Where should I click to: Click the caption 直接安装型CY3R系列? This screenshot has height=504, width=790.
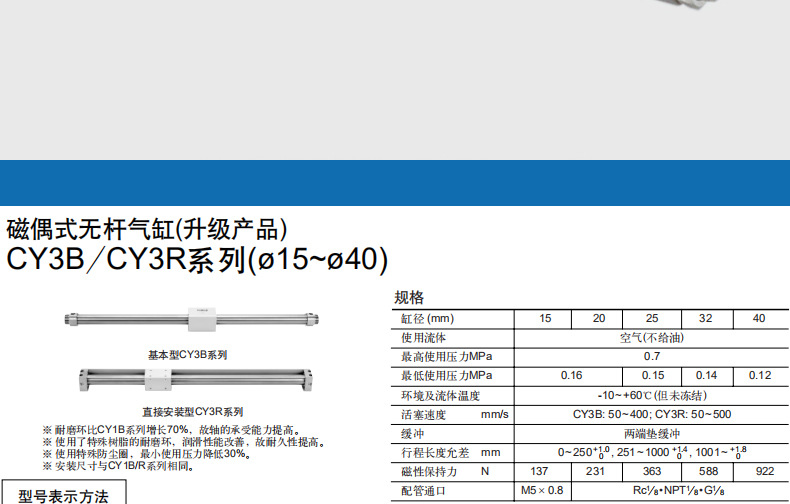192,412
